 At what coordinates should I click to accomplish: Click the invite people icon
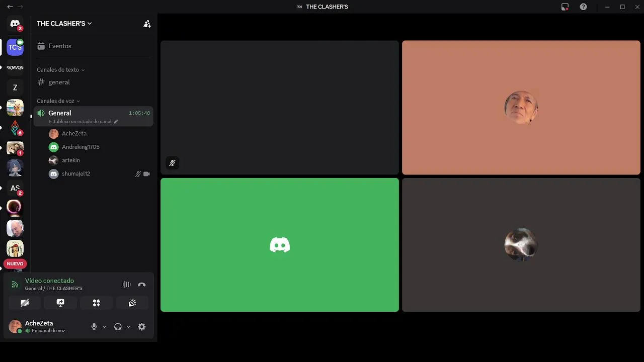click(147, 24)
